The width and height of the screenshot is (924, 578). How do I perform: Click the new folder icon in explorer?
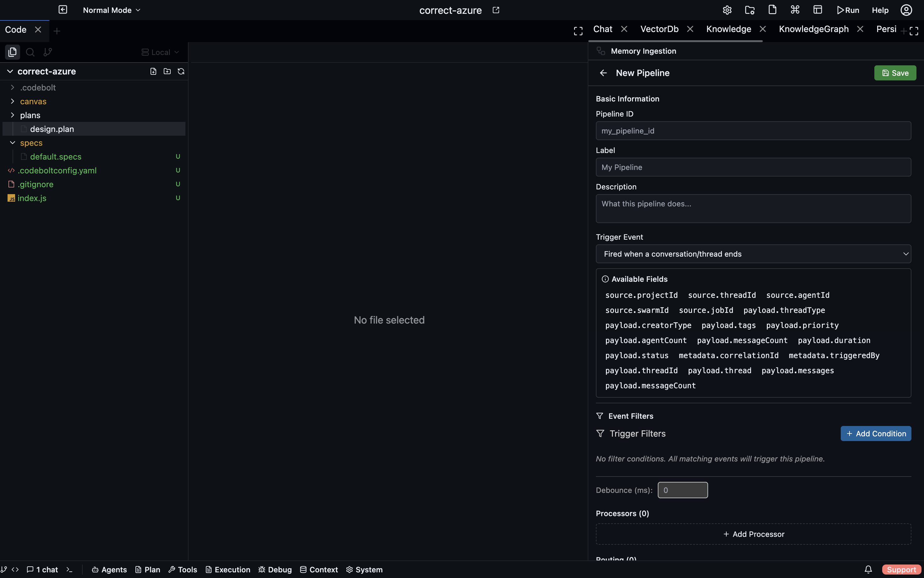[167, 72]
